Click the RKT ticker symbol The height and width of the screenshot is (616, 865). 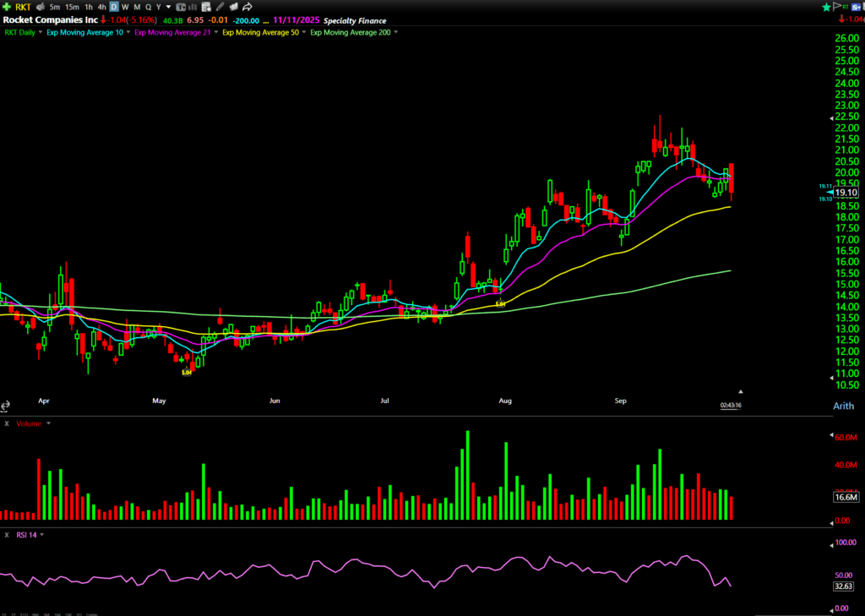click(22, 8)
